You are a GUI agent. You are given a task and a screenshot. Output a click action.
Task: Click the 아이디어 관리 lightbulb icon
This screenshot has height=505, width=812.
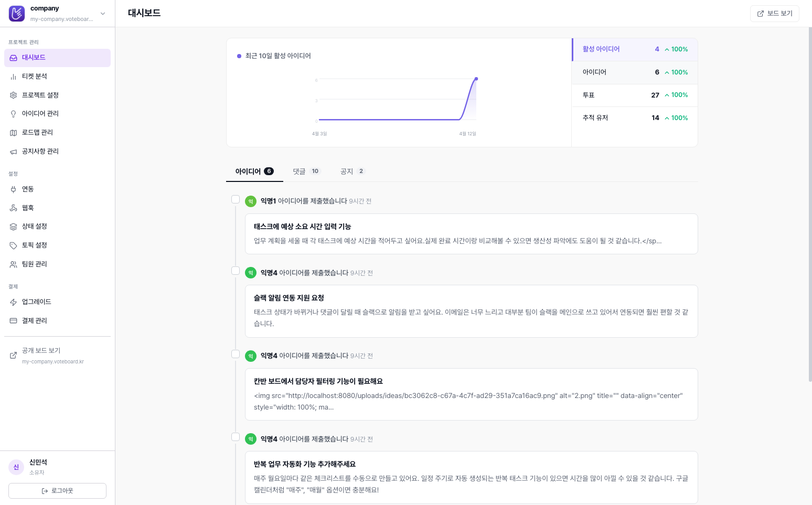[x=14, y=114]
